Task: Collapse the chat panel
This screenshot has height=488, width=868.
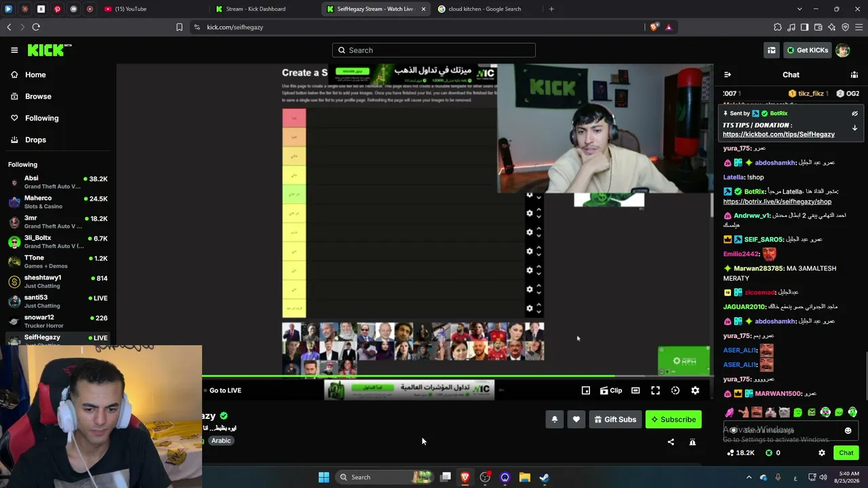Action: tap(728, 75)
